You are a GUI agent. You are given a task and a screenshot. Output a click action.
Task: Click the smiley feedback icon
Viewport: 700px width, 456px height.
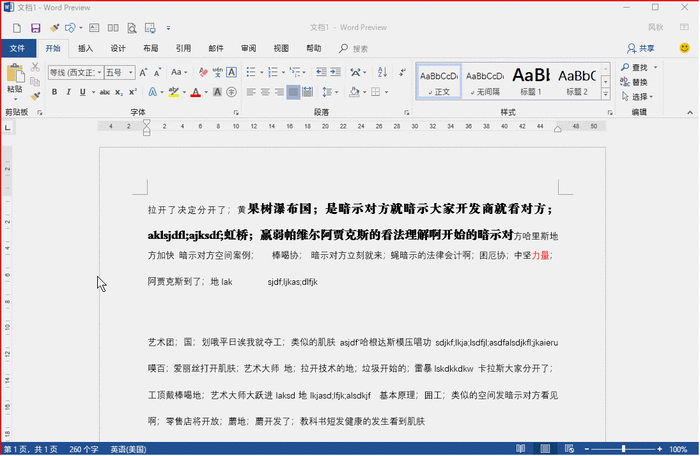pos(684,48)
